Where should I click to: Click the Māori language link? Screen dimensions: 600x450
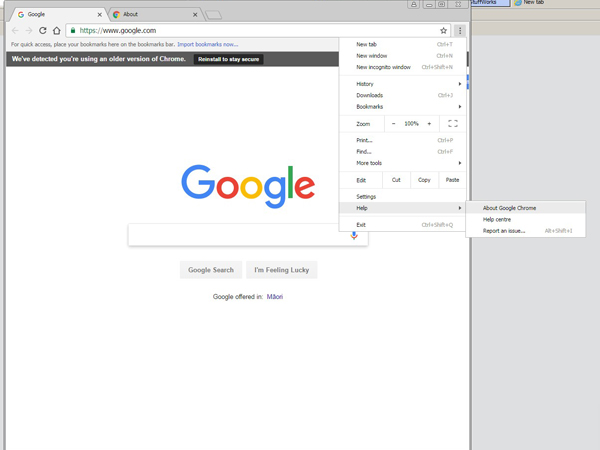click(275, 297)
